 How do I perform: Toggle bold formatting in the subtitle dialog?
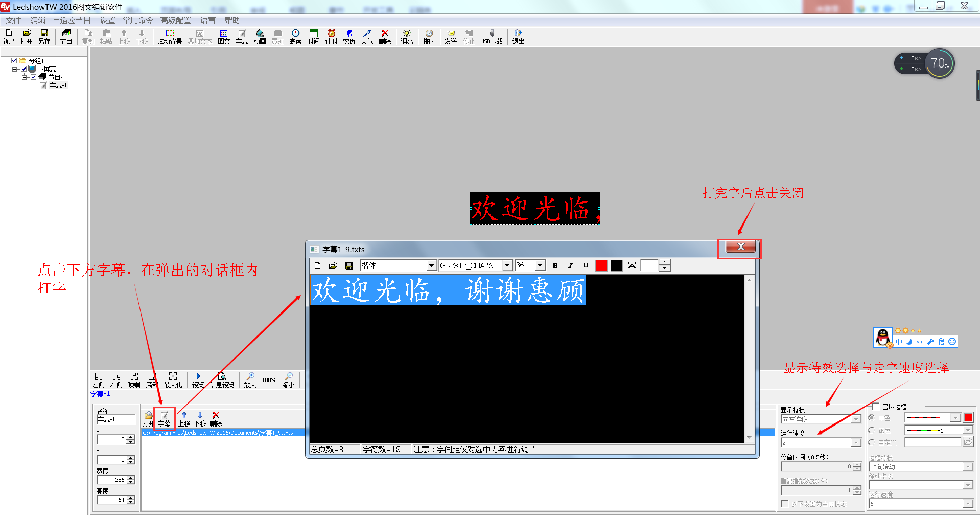[x=555, y=265]
